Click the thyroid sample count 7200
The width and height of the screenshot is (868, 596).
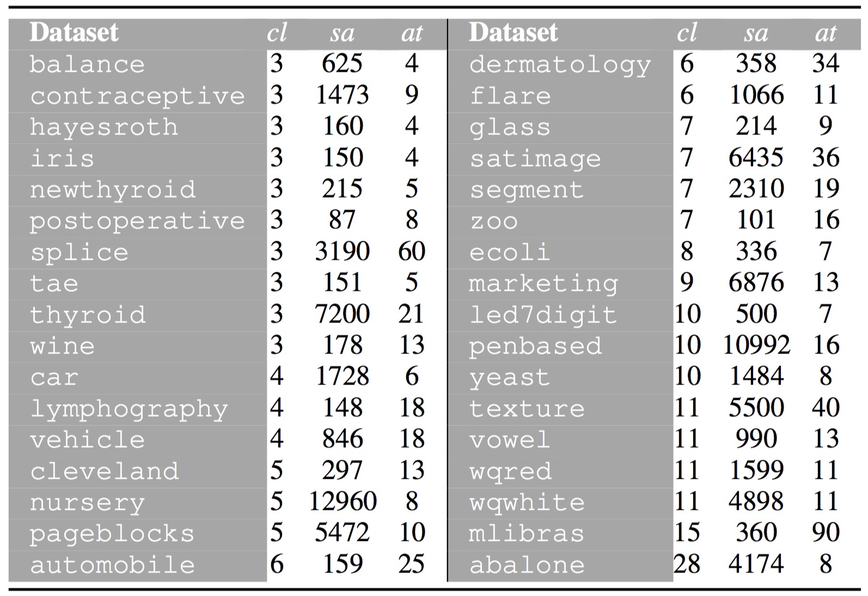tap(342, 314)
